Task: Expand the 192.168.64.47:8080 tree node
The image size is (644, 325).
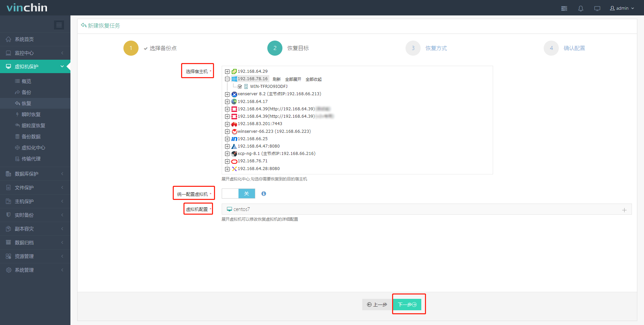Action: point(227,146)
